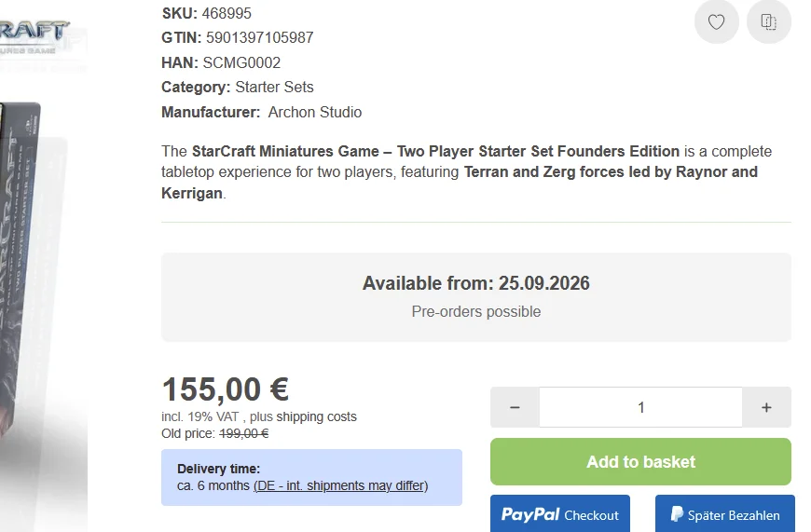This screenshot has width=811, height=532.
Task: Click the green Add to basket button
Action: point(640,462)
